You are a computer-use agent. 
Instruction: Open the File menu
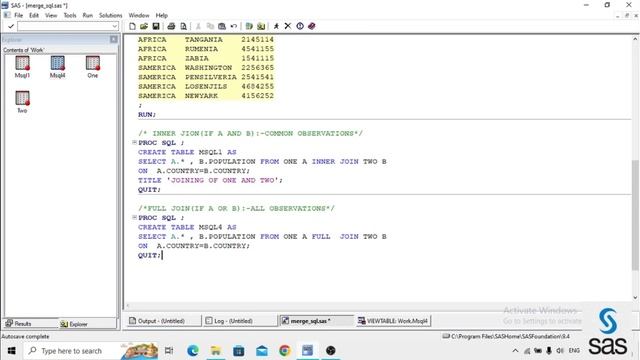(x=18, y=15)
